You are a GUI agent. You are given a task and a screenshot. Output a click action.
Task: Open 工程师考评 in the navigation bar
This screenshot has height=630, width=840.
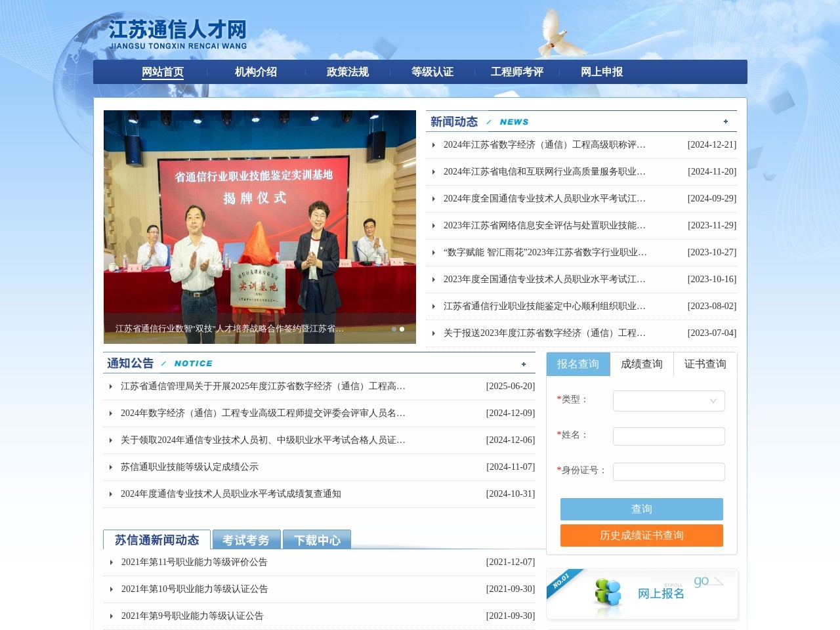point(517,72)
